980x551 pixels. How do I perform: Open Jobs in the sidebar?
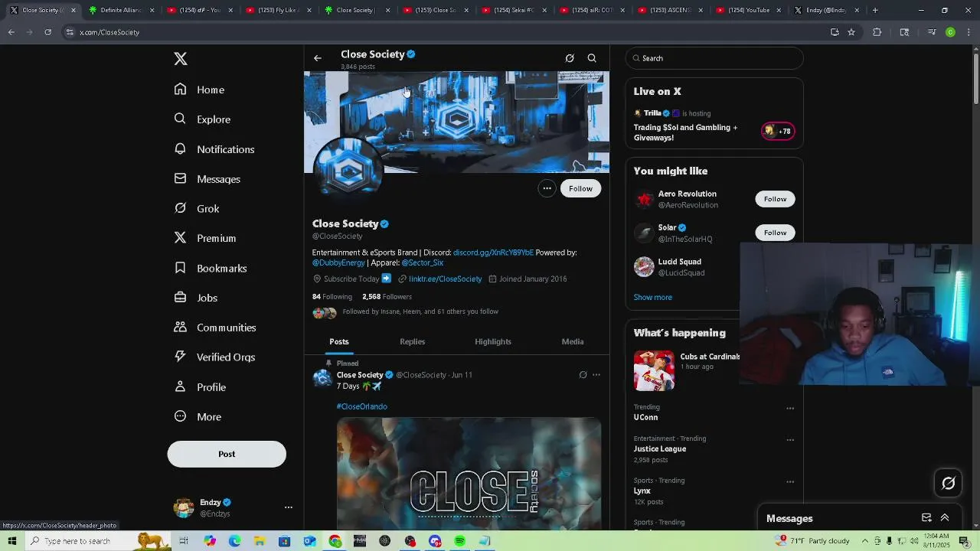(x=196, y=298)
